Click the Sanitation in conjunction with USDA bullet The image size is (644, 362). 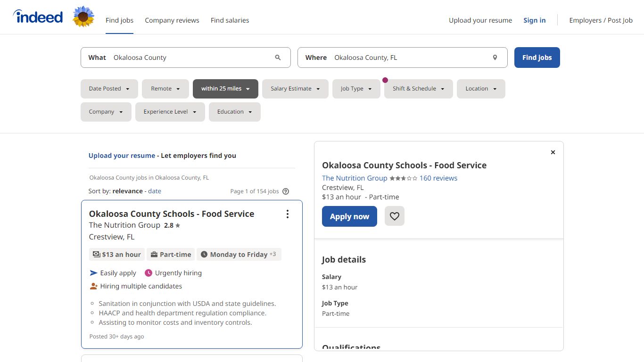tap(187, 304)
